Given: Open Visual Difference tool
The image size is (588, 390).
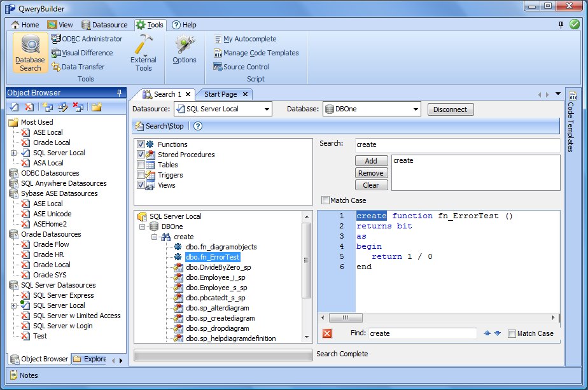Looking at the screenshot, I should pyautogui.click(x=82, y=53).
